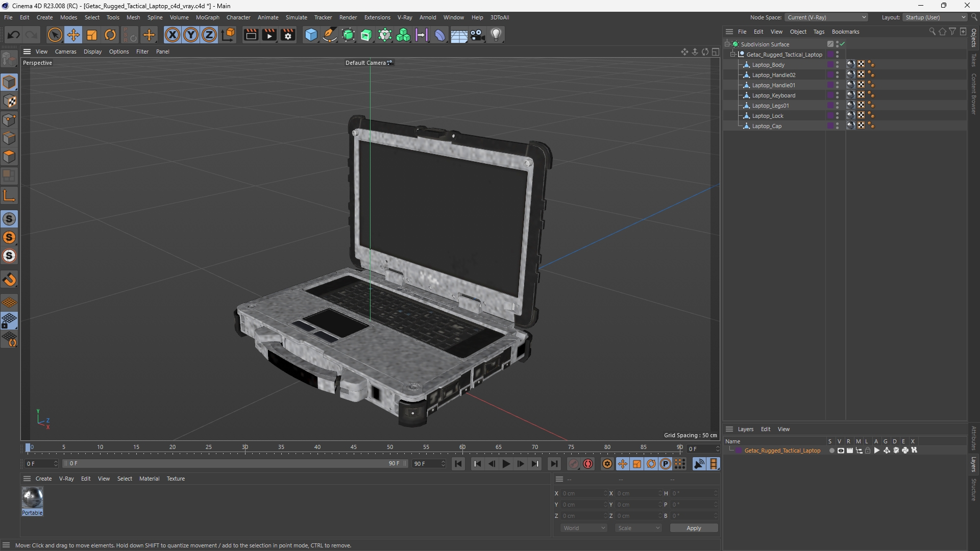Open the Simulate menu
Viewport: 980px width, 551px height.
coord(296,17)
